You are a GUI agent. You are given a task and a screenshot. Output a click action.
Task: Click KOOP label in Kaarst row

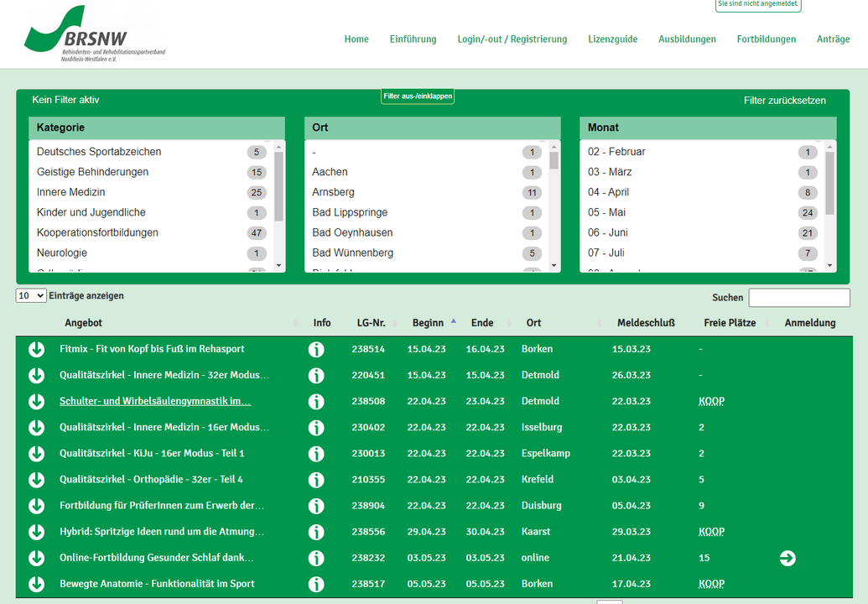point(711,532)
